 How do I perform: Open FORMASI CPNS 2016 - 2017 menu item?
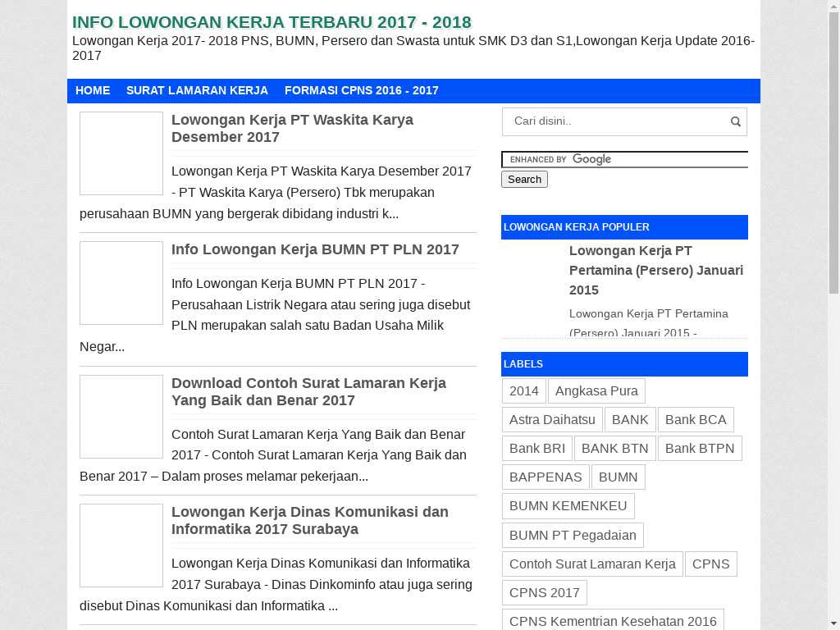(362, 90)
